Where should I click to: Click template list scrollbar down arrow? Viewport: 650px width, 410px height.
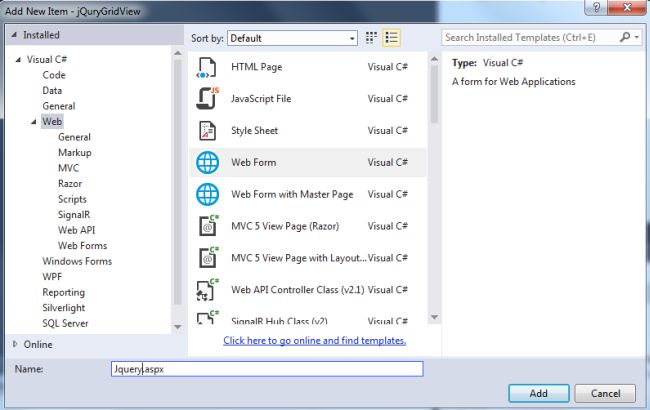click(x=434, y=317)
